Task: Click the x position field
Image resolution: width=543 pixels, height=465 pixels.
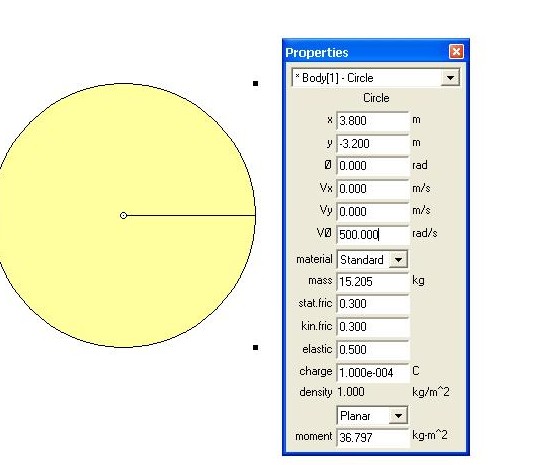Action: (x=373, y=121)
